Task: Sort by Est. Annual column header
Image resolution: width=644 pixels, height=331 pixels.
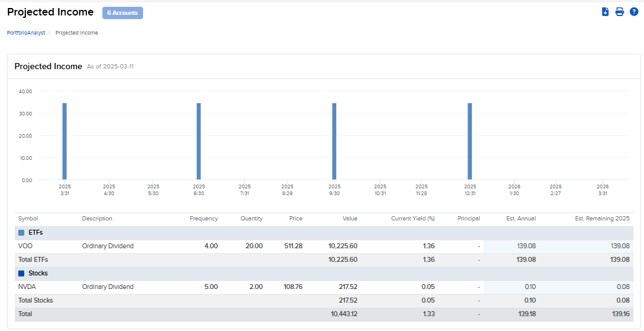Action: 521,219
